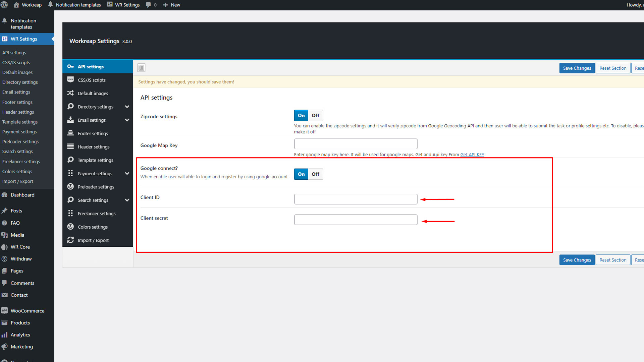Click the Footer settings panel icon
Viewport: 644px width, 362px height.
click(70, 133)
